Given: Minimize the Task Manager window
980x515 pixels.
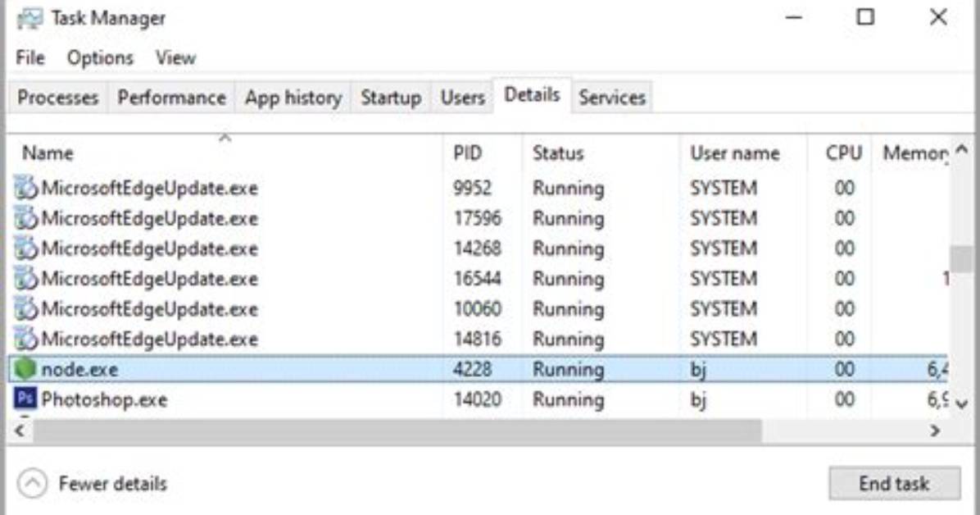Looking at the screenshot, I should tap(794, 17).
